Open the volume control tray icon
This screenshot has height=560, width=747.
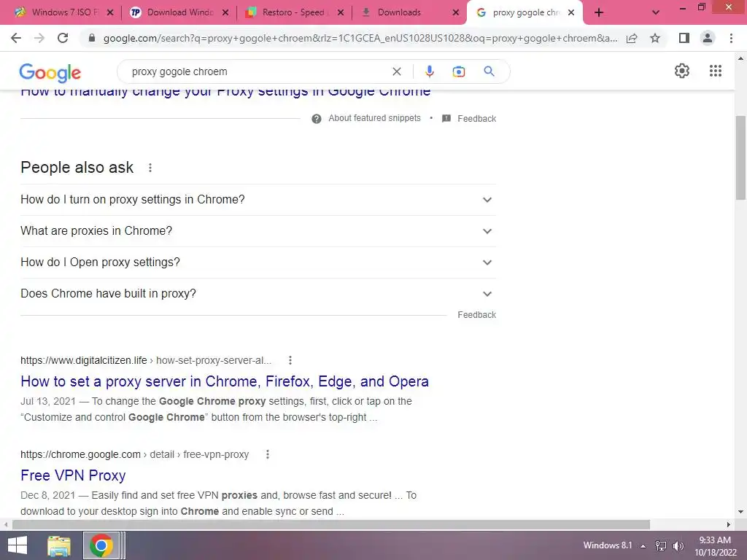point(678,545)
